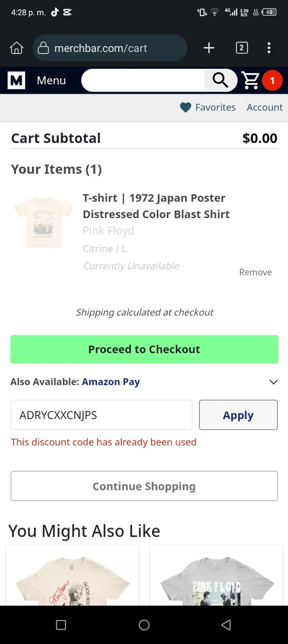The image size is (288, 644).
Task: Apply the entered discount code
Action: 238,415
